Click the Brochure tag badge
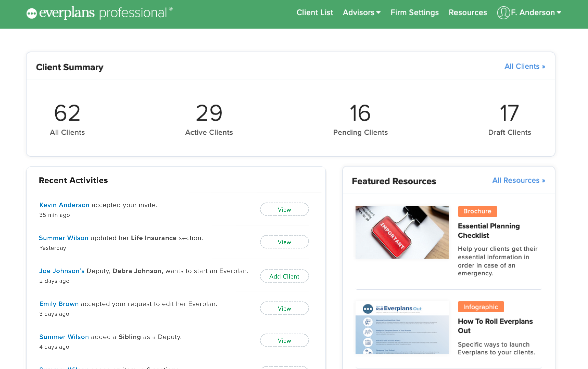 [477, 211]
